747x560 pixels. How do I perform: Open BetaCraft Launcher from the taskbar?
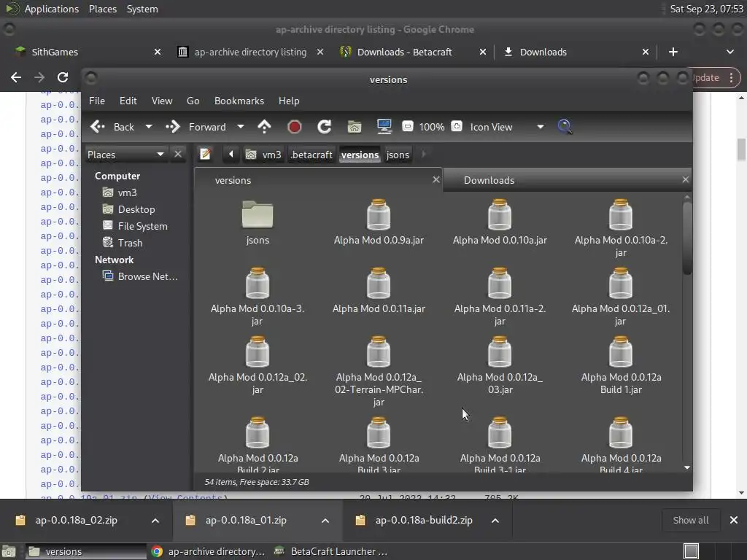pyautogui.click(x=331, y=551)
